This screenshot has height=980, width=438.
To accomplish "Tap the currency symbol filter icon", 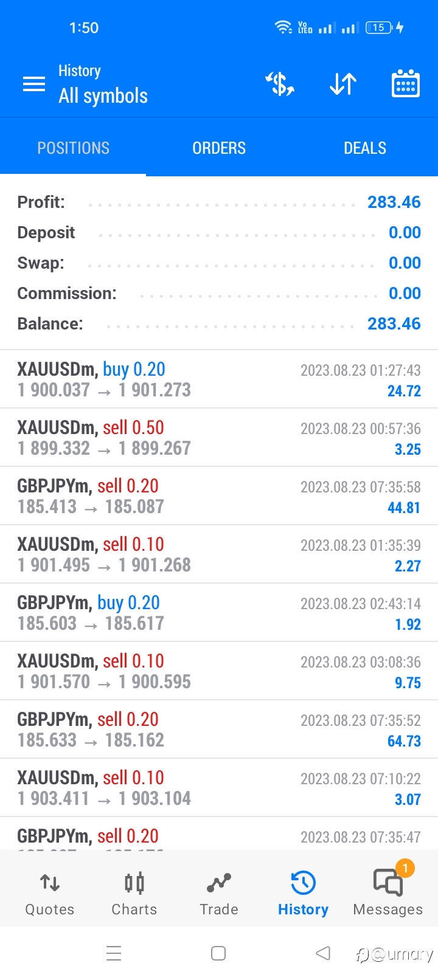I will click(x=280, y=84).
